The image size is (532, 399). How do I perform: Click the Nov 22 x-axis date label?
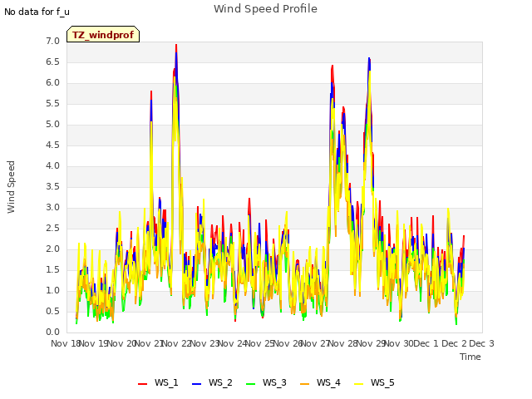[177, 343]
